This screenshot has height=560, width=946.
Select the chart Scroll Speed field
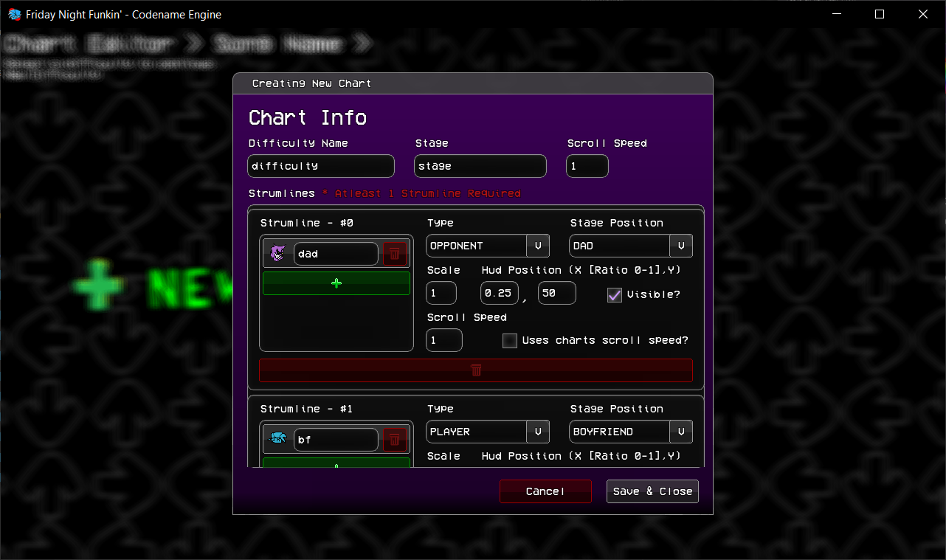tap(587, 165)
